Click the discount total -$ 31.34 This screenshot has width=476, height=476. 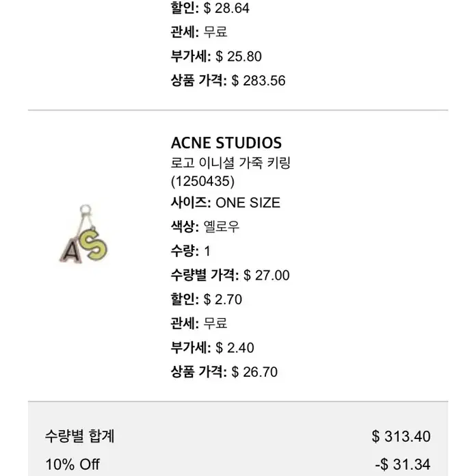403,464
